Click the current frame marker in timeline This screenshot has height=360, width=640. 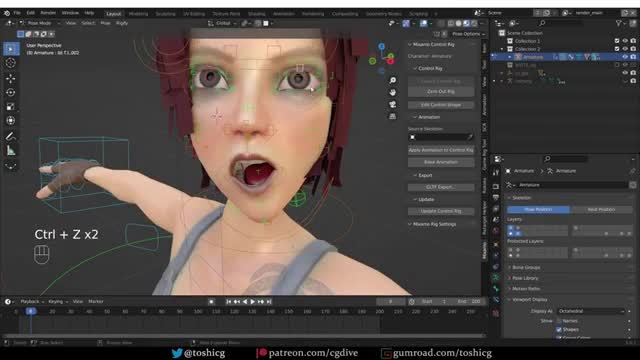[x=31, y=311]
